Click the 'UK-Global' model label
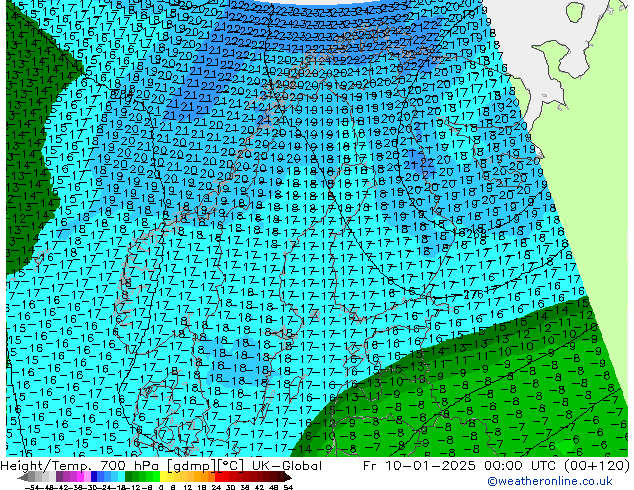634x490 pixels. click(287, 466)
